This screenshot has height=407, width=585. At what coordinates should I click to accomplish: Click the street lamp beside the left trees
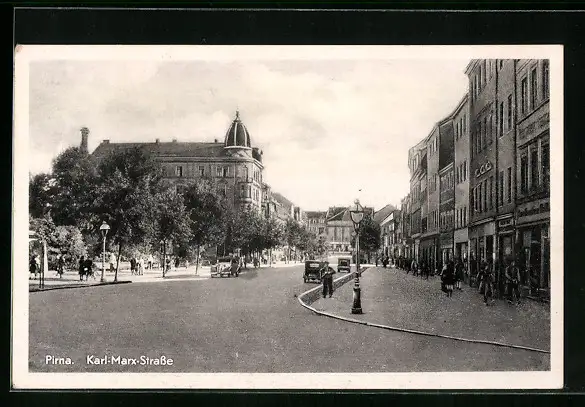(104, 251)
